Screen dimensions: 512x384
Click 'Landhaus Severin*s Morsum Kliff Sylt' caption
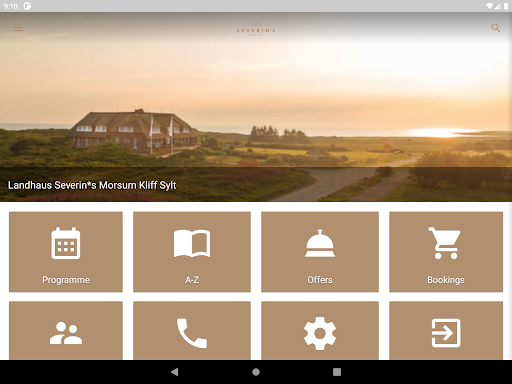click(x=92, y=185)
